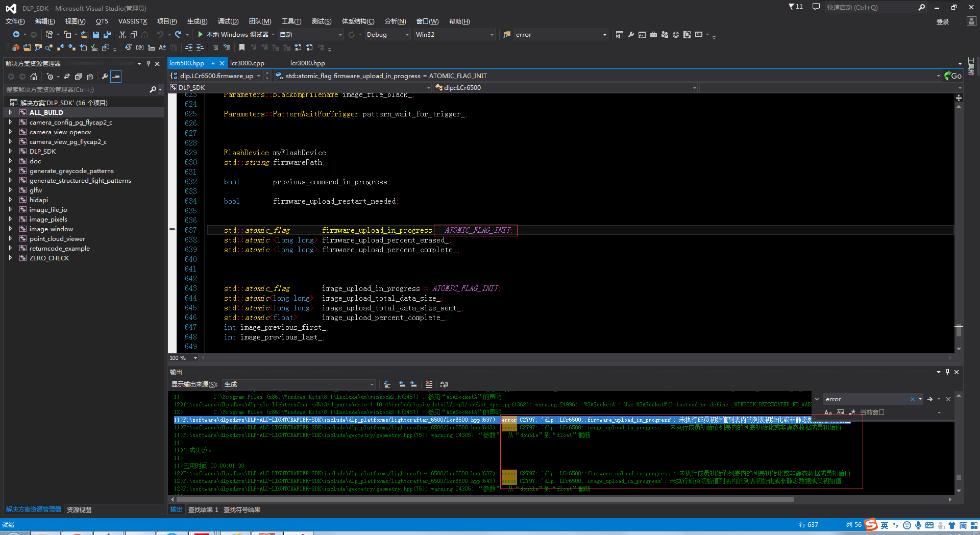Open the output source dropdown showing 生成
Image resolution: width=980 pixels, height=535 pixels.
299,384
